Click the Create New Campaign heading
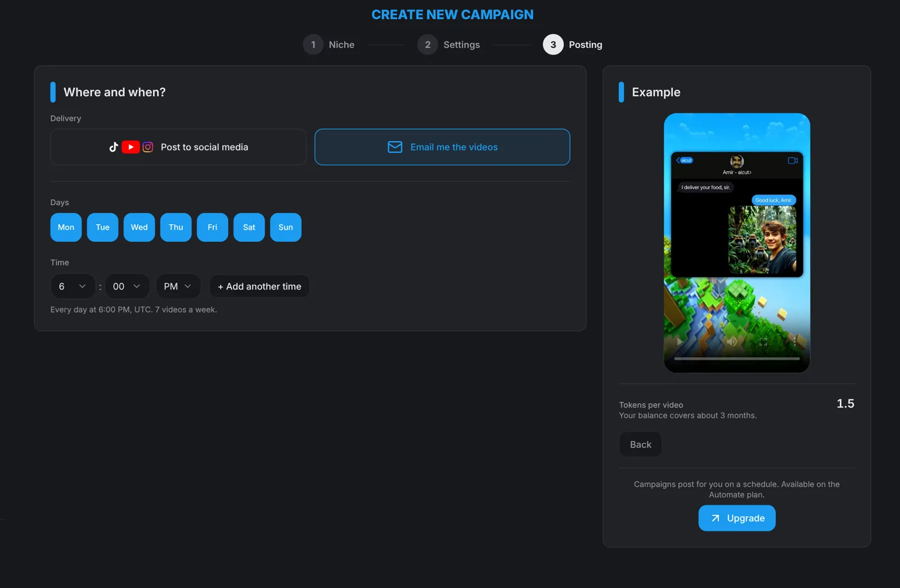 [x=452, y=15]
